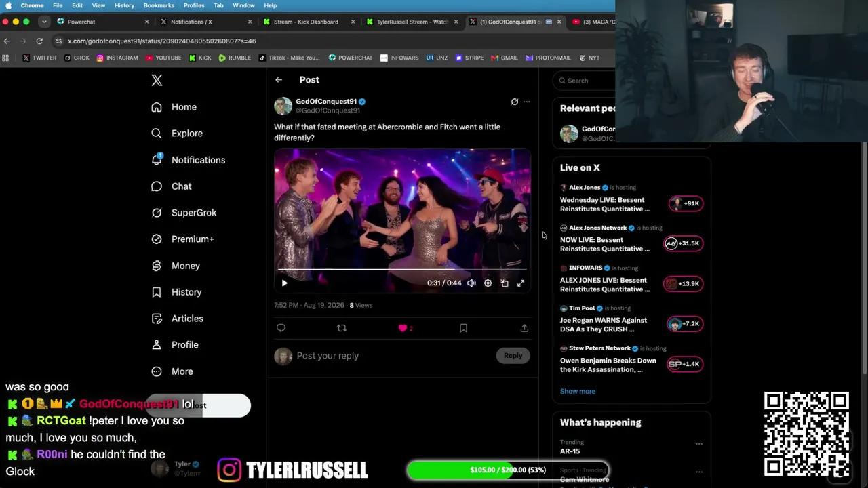This screenshot has height=488, width=868.
Task: Open Premium+ in the X sidebar
Action: coord(183,239)
